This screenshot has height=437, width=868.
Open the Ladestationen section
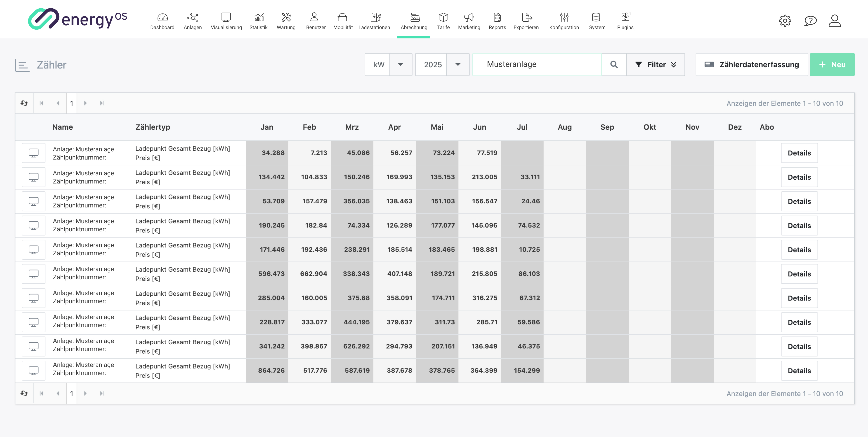point(374,21)
